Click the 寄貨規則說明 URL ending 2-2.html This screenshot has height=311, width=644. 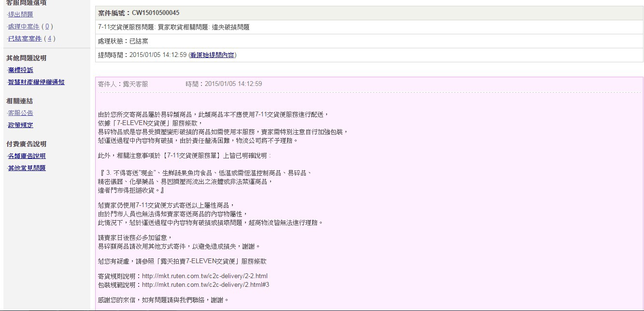click(205, 276)
